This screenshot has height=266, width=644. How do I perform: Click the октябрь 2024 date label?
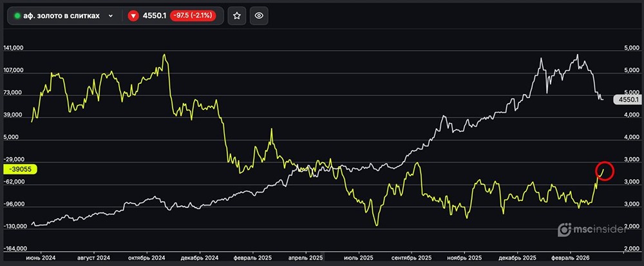(x=147, y=258)
